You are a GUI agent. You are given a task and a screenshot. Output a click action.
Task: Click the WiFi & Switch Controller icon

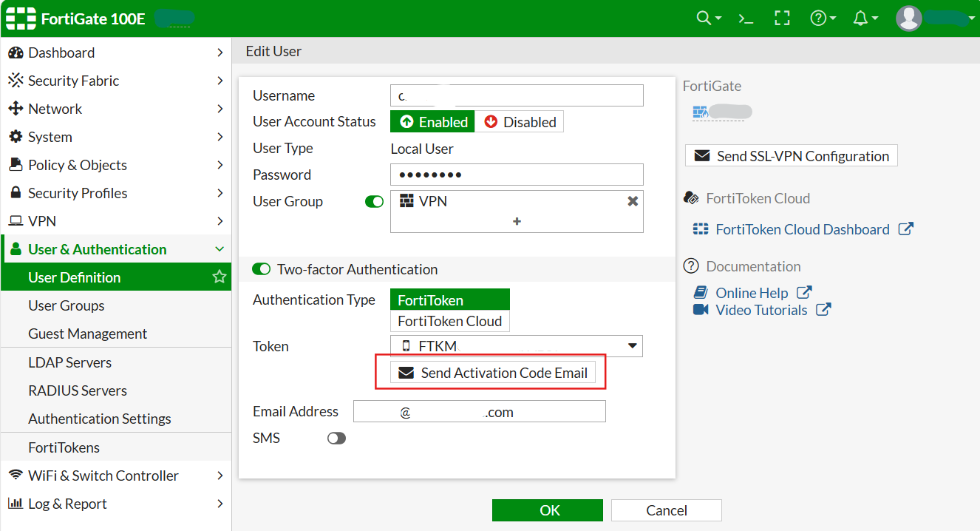[16, 475]
